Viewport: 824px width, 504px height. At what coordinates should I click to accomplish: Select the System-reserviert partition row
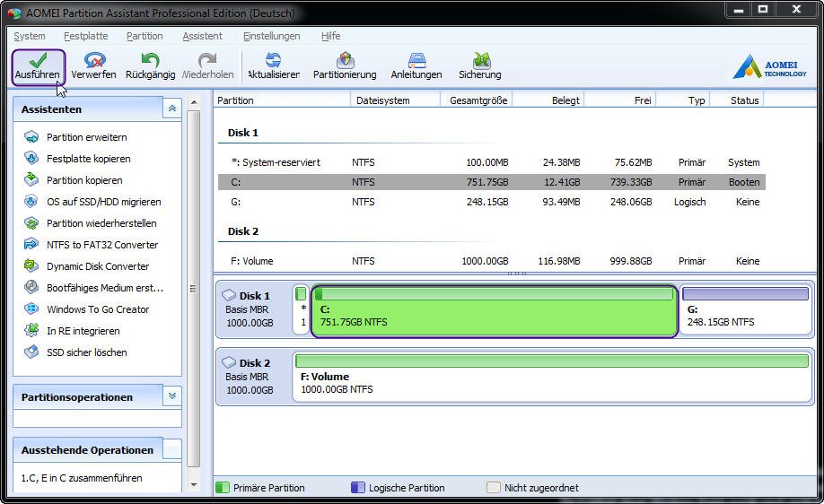[x=491, y=162]
